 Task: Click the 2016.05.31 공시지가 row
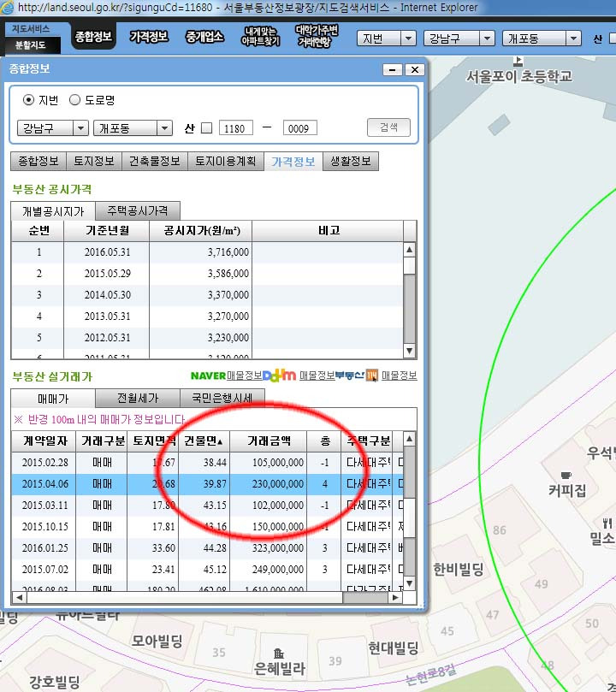click(x=207, y=252)
